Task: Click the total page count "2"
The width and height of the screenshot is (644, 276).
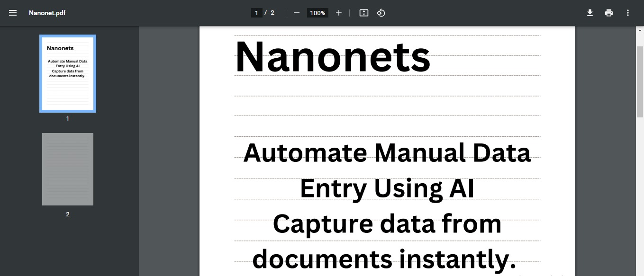Action: point(272,13)
